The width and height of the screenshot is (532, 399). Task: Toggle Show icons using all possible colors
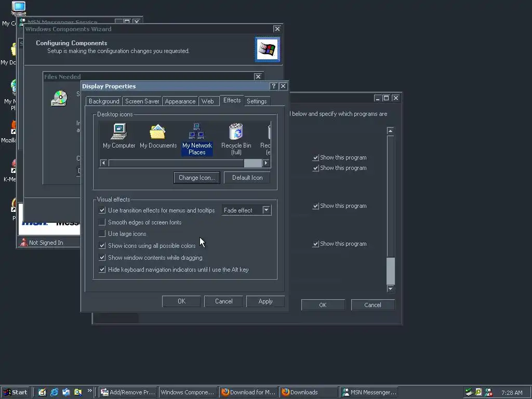[102, 245]
